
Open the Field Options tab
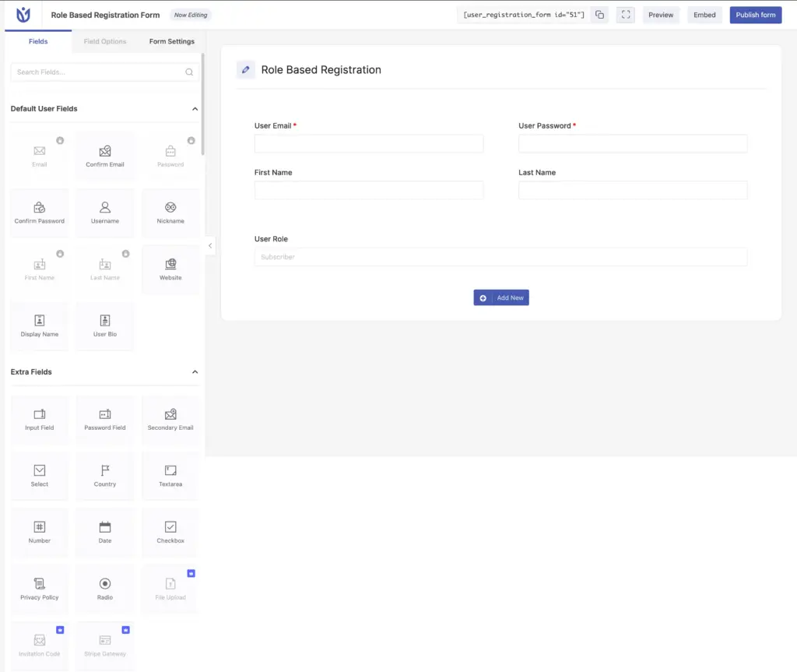[104, 41]
